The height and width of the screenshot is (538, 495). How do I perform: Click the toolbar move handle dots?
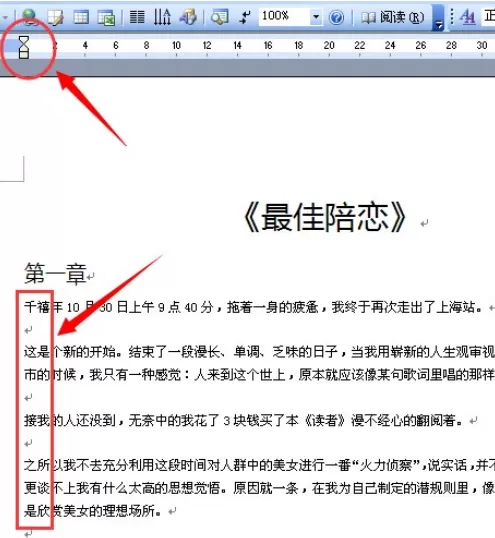point(452,16)
